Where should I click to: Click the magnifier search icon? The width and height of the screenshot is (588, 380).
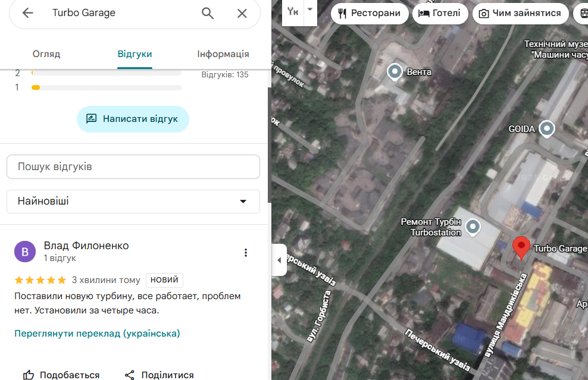click(x=208, y=13)
